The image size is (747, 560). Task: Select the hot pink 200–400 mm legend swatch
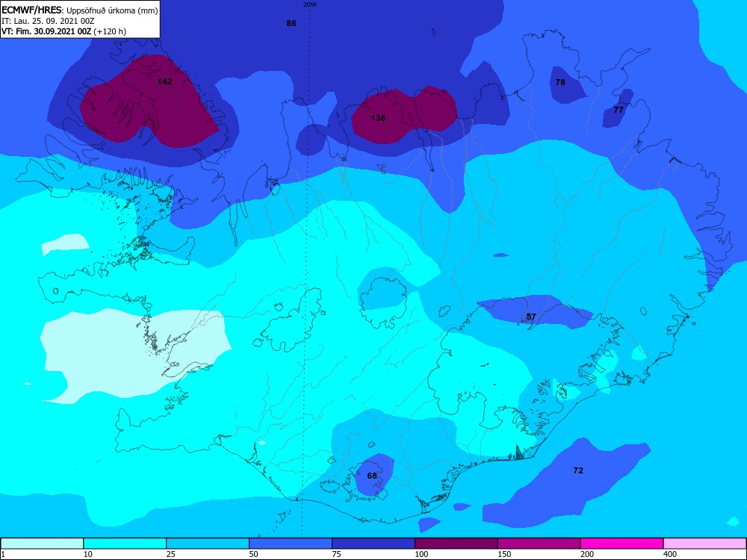point(622,544)
